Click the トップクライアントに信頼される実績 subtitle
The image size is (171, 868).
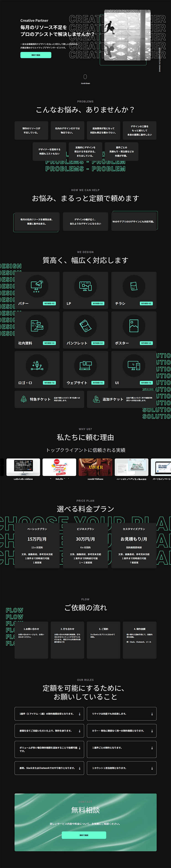(x=85, y=450)
